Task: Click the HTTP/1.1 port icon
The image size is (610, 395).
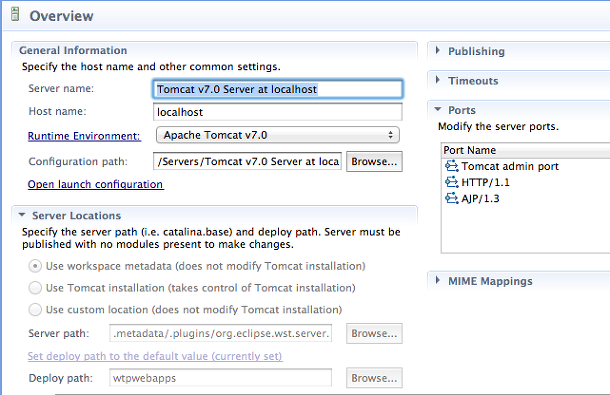Action: point(452,182)
